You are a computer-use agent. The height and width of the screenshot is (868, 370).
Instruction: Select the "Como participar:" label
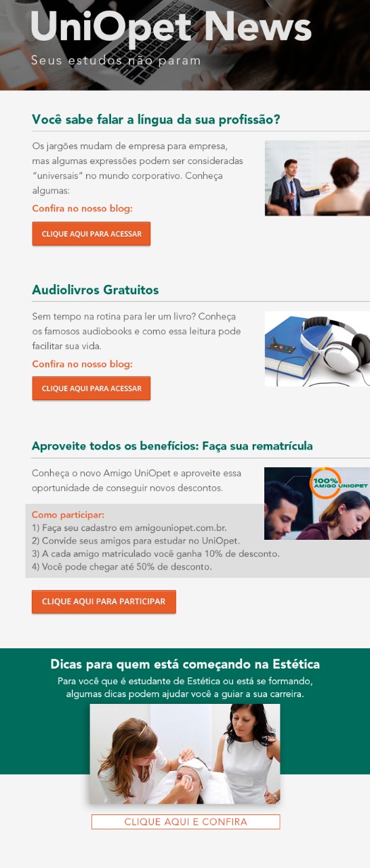coord(68,515)
